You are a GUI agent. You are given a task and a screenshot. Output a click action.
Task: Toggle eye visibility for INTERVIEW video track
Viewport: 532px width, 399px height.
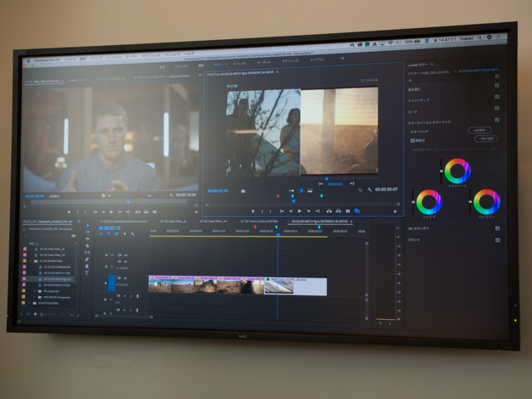(x=125, y=278)
